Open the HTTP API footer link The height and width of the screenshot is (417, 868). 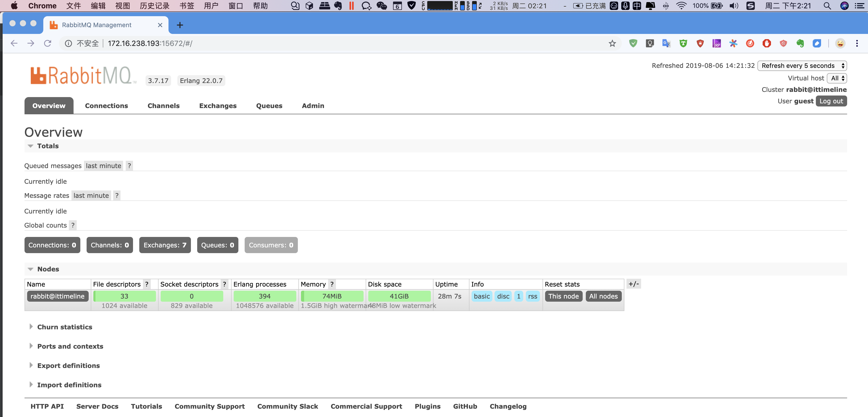[47, 406]
